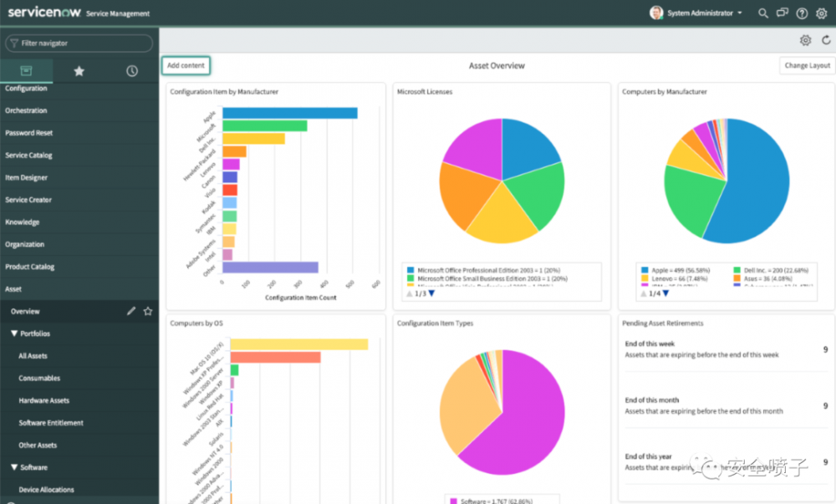Click the Apple bar in manufacturer chart
The height and width of the screenshot is (504, 836).
(x=290, y=113)
